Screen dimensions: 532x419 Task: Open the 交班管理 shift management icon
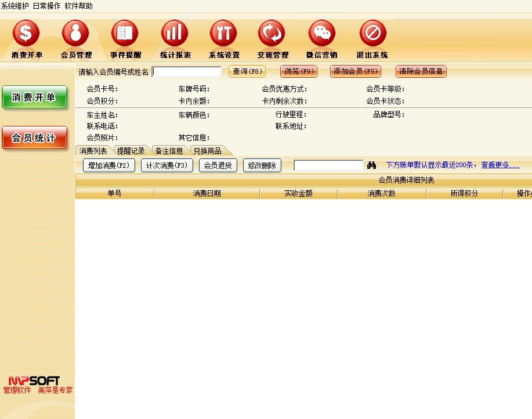pyautogui.click(x=272, y=34)
